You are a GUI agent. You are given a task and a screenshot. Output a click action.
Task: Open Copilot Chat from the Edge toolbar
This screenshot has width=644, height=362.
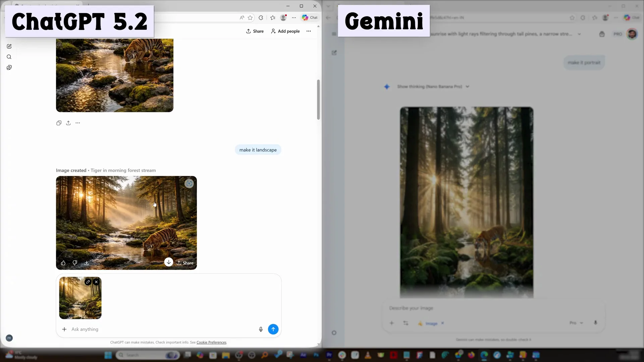pos(309,17)
